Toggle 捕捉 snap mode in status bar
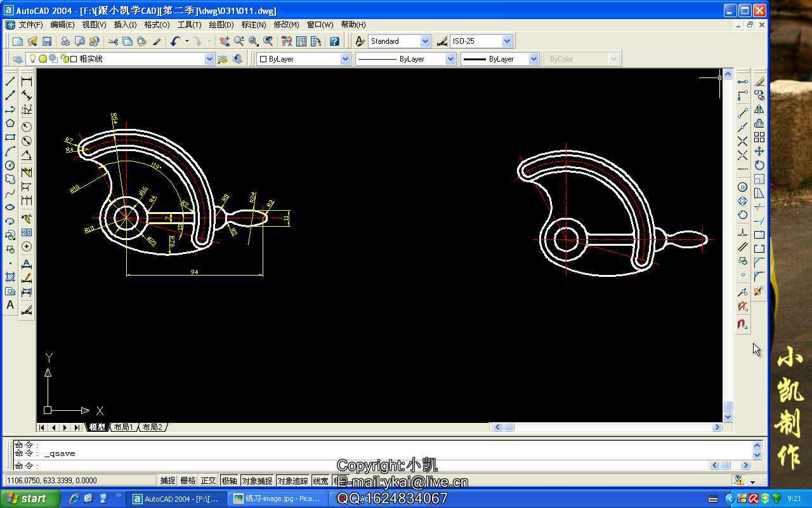Screen dimensions: 812x508 click(167, 481)
